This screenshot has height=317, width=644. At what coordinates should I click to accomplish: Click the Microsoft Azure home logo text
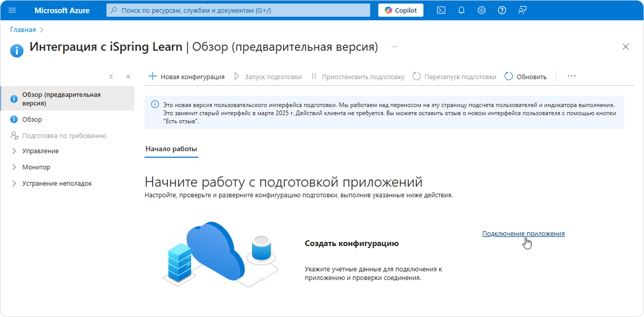[x=62, y=10]
